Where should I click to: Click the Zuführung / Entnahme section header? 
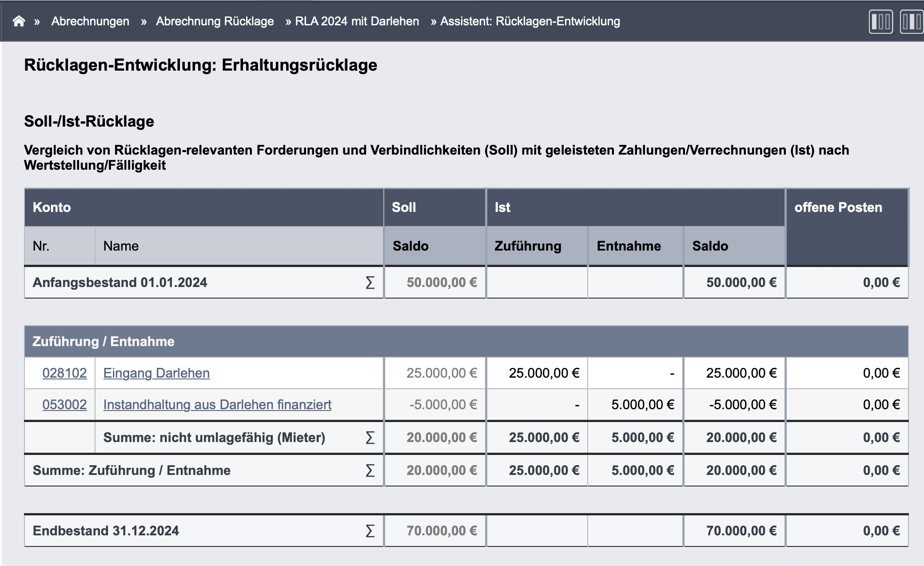pyautogui.click(x=466, y=342)
